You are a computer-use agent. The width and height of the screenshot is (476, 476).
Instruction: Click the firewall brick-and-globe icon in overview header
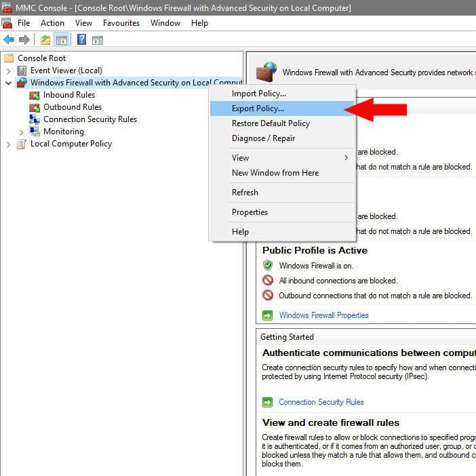click(266, 72)
